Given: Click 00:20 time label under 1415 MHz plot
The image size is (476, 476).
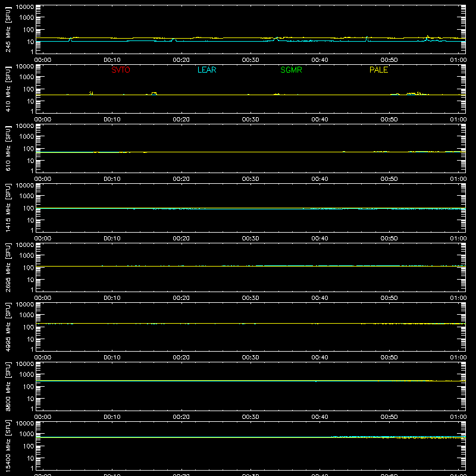Looking at the screenshot, I should (181, 239).
